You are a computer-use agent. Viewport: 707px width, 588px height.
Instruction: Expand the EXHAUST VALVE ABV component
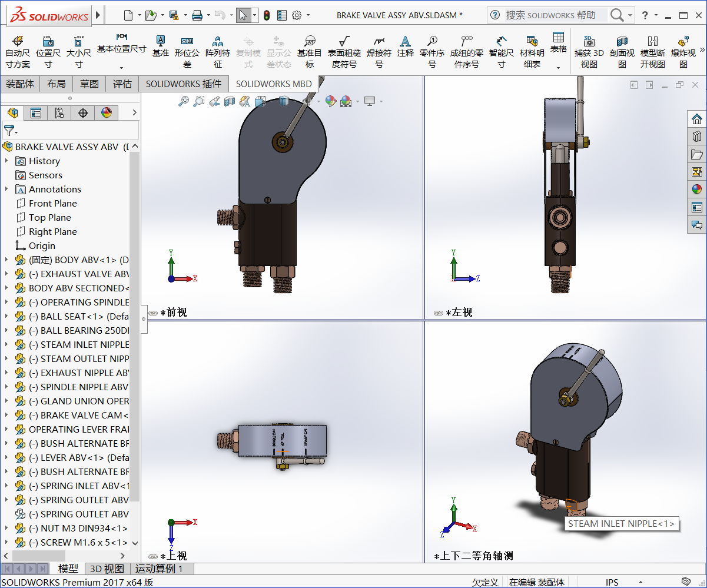6,274
